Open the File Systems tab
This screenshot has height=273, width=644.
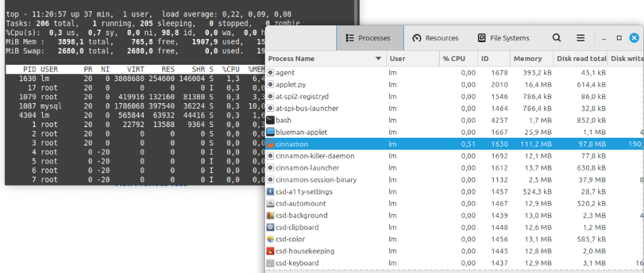[504, 38]
